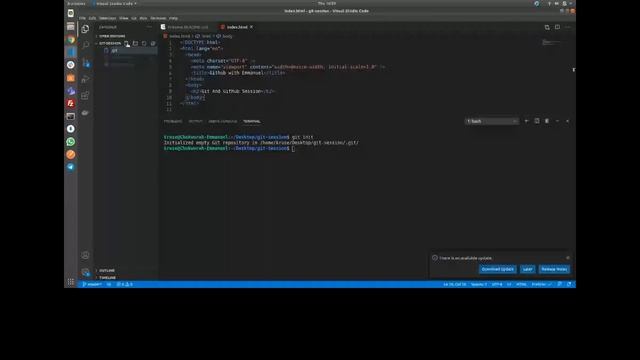Click errors and warnings count in status bar
The height and width of the screenshot is (360, 640).
coord(124,284)
